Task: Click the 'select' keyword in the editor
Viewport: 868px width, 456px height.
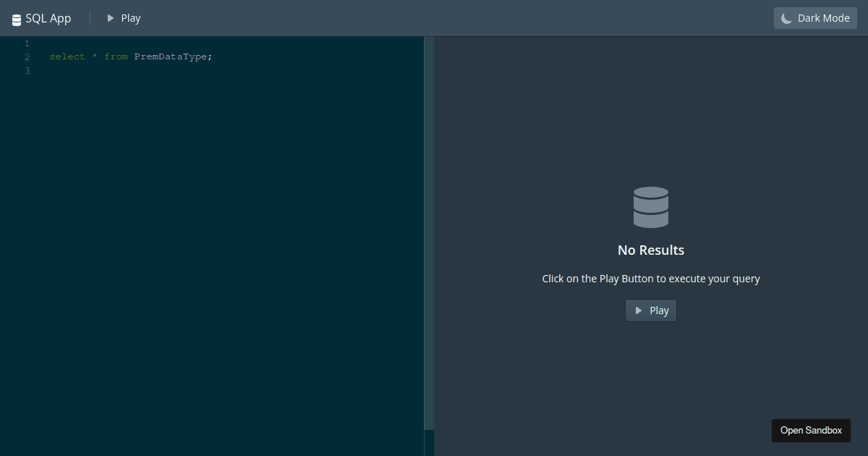Action: (x=67, y=56)
